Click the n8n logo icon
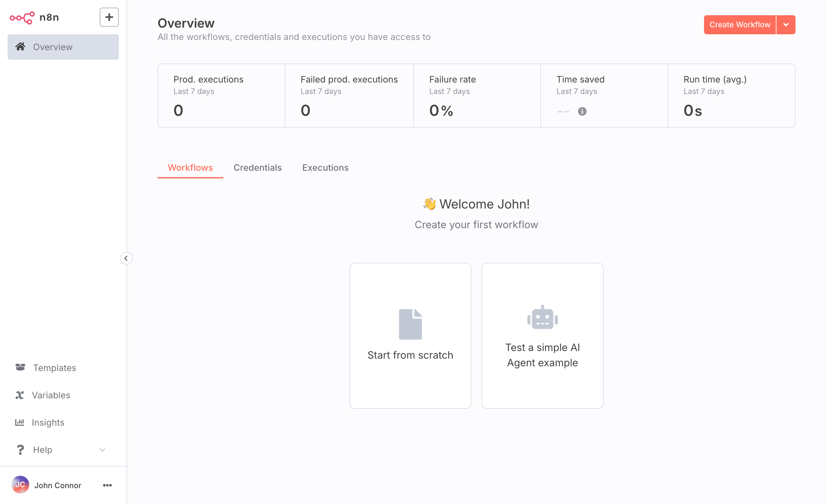The width and height of the screenshot is (826, 504). [22, 17]
